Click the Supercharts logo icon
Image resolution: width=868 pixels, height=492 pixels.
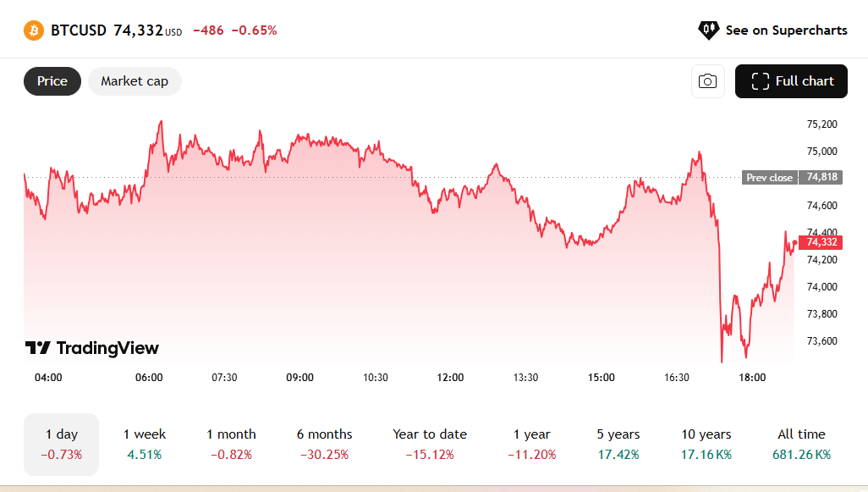(x=708, y=30)
